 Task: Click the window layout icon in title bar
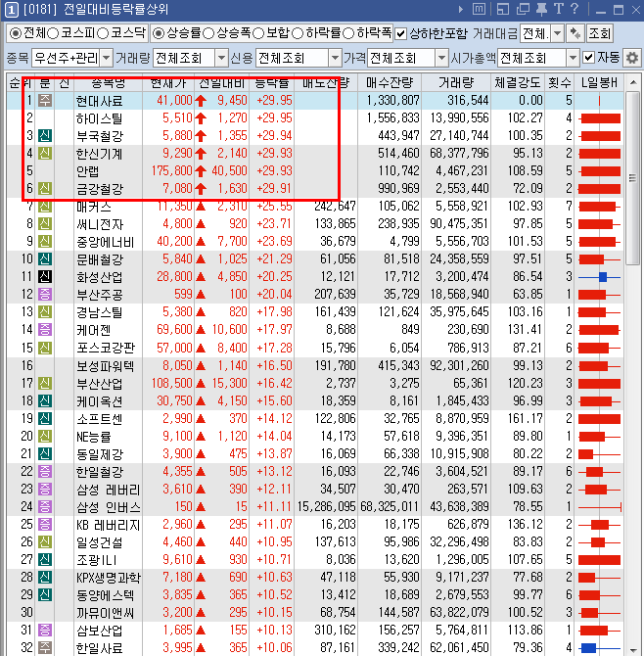(503, 9)
